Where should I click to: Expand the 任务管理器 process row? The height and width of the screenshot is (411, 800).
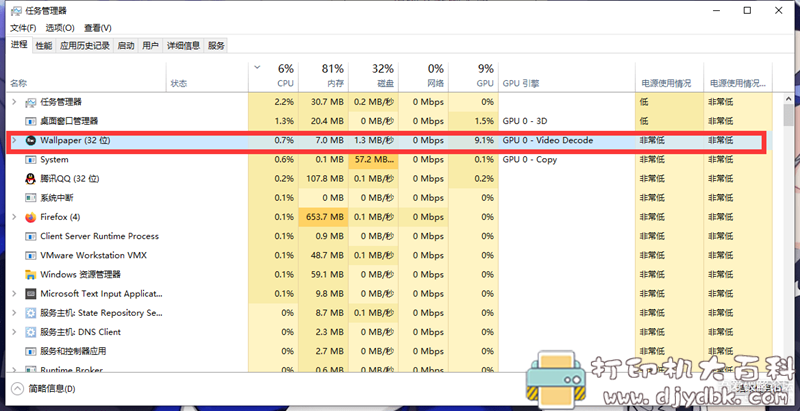[x=14, y=102]
